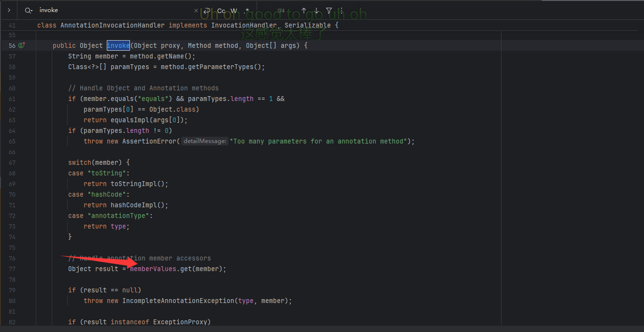Screen dimensions: 644x332
Task: Insert new line in search field
Action: tap(207, 11)
